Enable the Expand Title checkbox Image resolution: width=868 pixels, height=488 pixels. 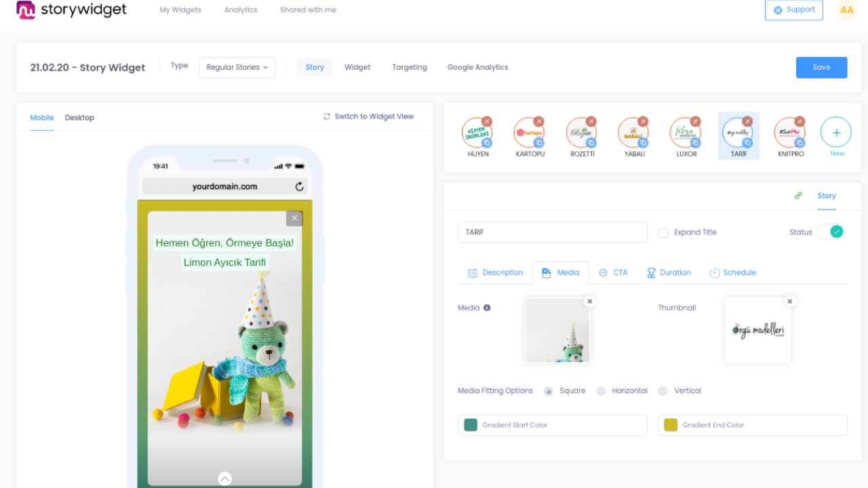663,232
